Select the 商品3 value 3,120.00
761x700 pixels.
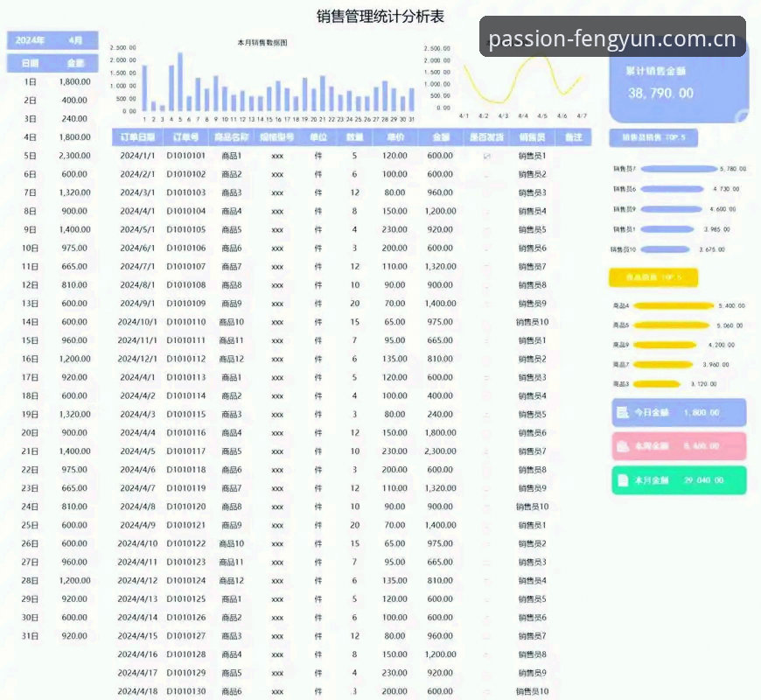point(704,384)
